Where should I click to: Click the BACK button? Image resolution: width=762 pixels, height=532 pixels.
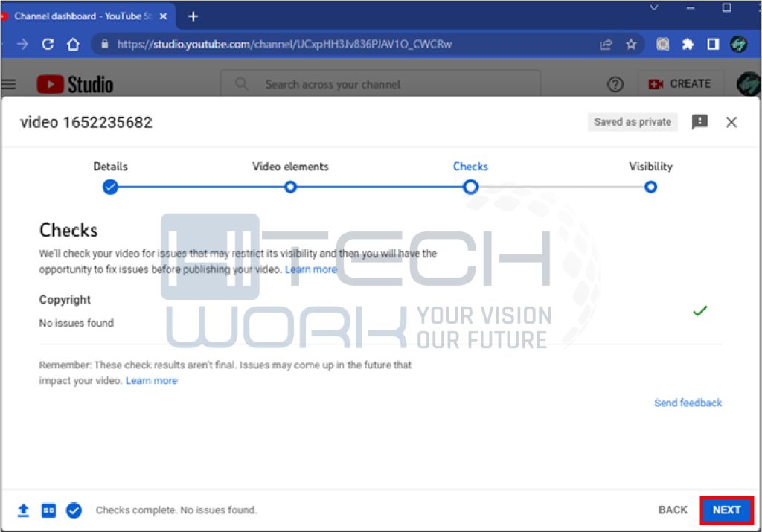coord(673,510)
